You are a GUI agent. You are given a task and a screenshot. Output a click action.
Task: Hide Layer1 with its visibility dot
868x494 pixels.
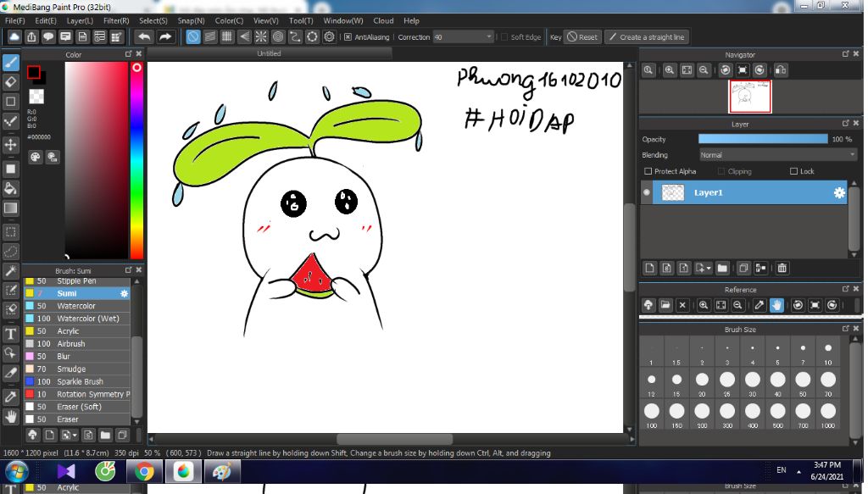point(646,192)
